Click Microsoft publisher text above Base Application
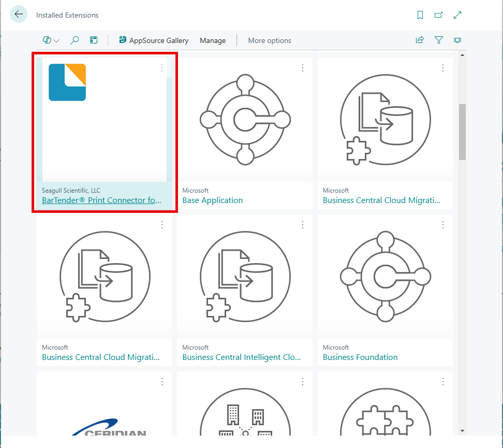Screen dimensions: 503x448 click(x=196, y=191)
